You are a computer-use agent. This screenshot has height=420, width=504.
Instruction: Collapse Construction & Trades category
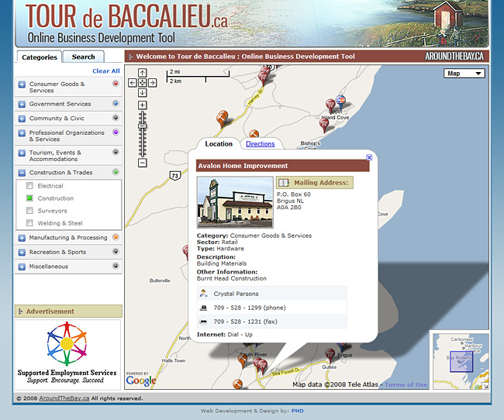(22, 173)
